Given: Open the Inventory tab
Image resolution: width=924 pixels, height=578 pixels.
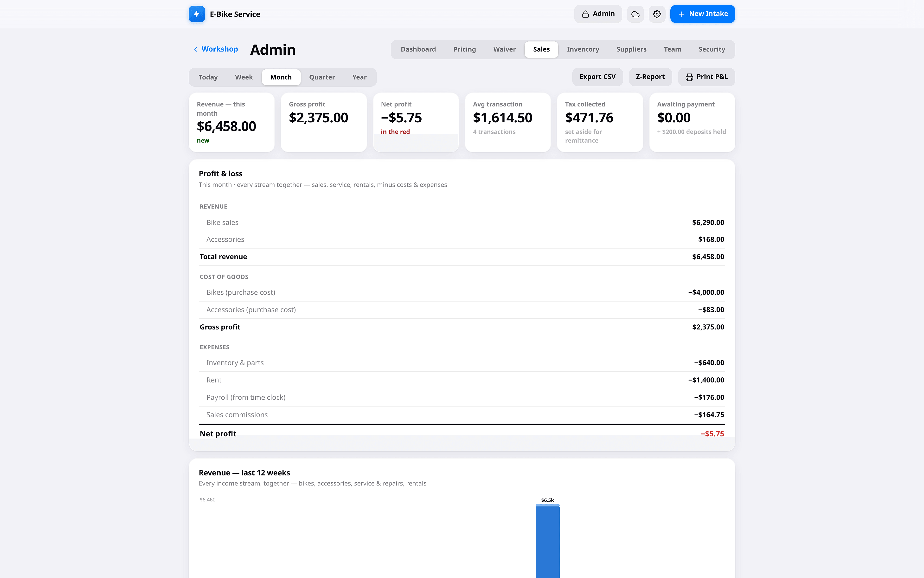Looking at the screenshot, I should pos(583,49).
